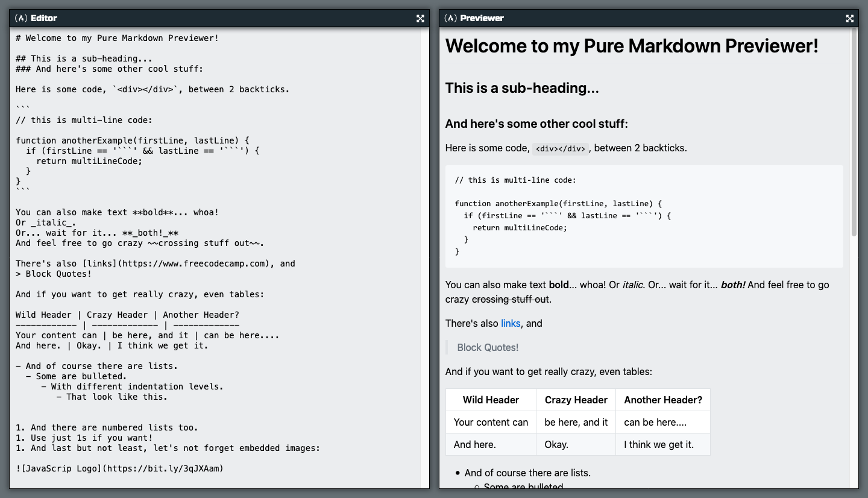Click the Editor title text

pyautogui.click(x=44, y=18)
